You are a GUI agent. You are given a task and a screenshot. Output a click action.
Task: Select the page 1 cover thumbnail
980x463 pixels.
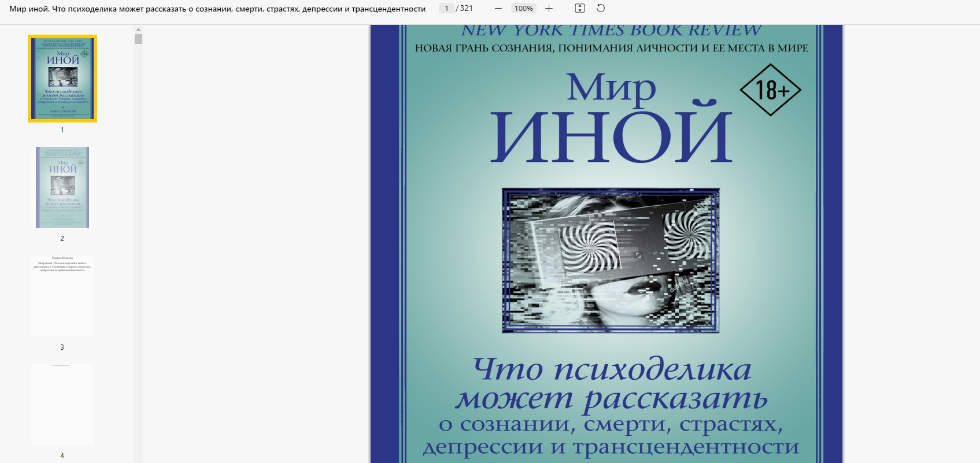pos(62,79)
